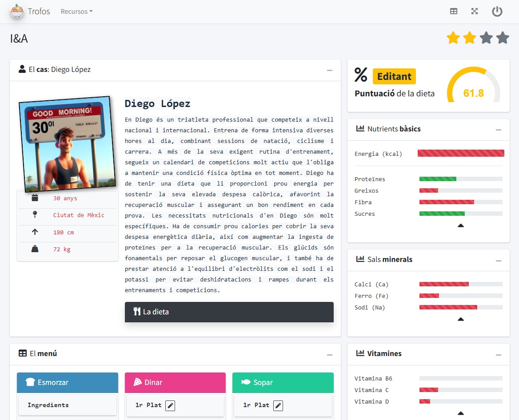Click the Vitamina C progress bar

tap(461, 390)
